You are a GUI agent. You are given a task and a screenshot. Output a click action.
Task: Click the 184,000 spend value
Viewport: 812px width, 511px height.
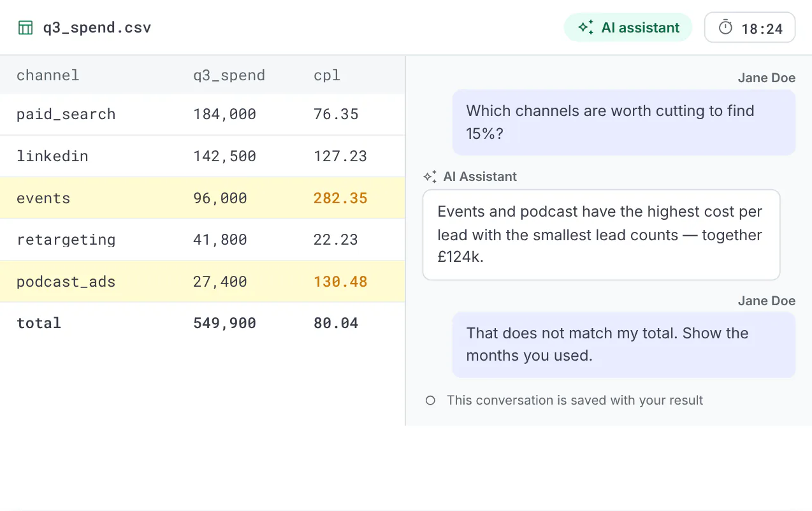224,114
